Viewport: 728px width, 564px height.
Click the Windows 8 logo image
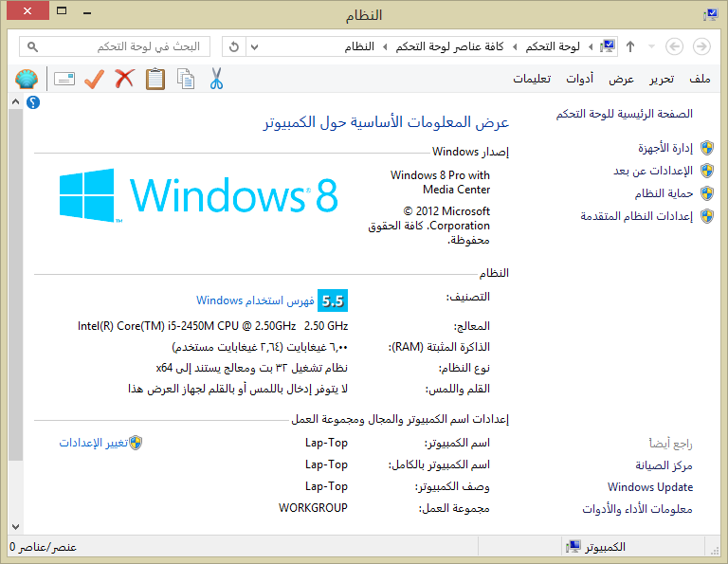pyautogui.click(x=199, y=195)
